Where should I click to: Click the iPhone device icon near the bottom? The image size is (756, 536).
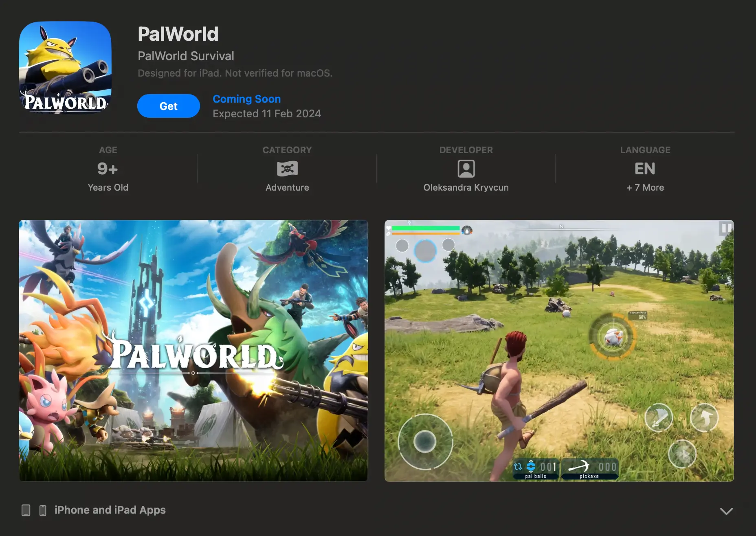tap(42, 510)
